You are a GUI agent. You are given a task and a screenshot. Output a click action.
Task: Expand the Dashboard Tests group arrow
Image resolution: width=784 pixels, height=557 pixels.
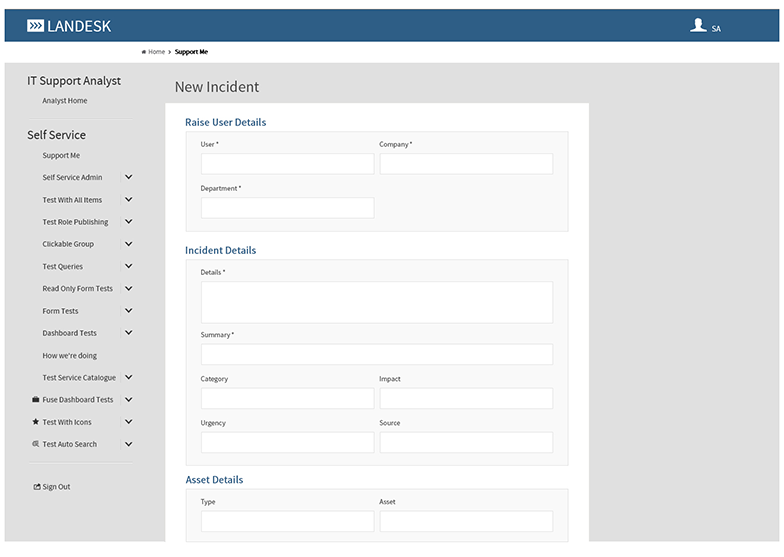(x=128, y=333)
